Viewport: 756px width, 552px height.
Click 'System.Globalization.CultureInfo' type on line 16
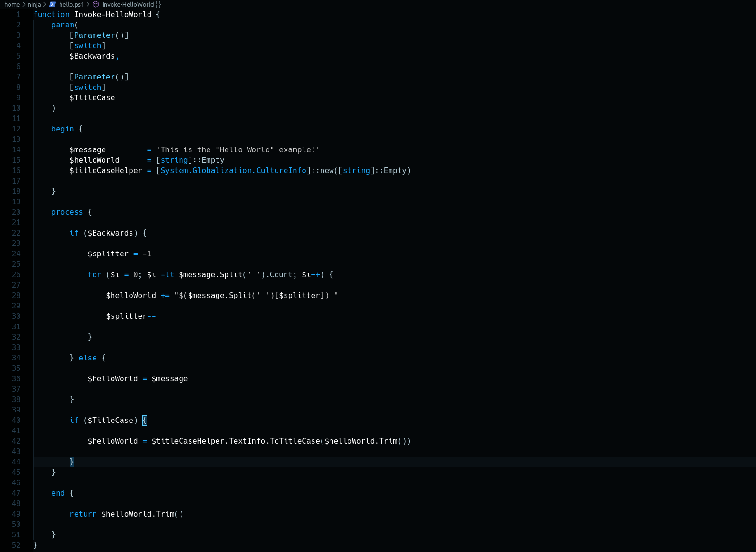pyautogui.click(x=234, y=171)
